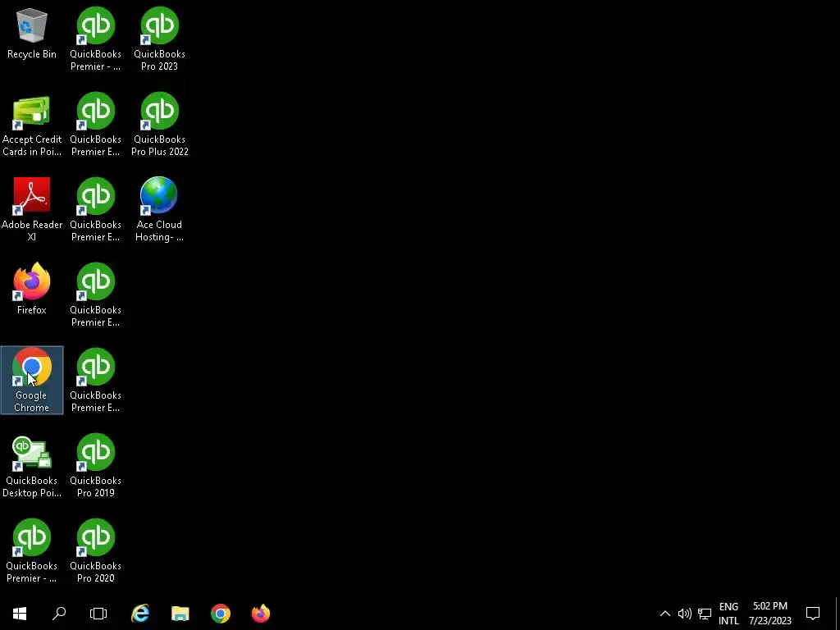Select QuickBooks Premier shortcut beside desktop Firefox icon

95,294
